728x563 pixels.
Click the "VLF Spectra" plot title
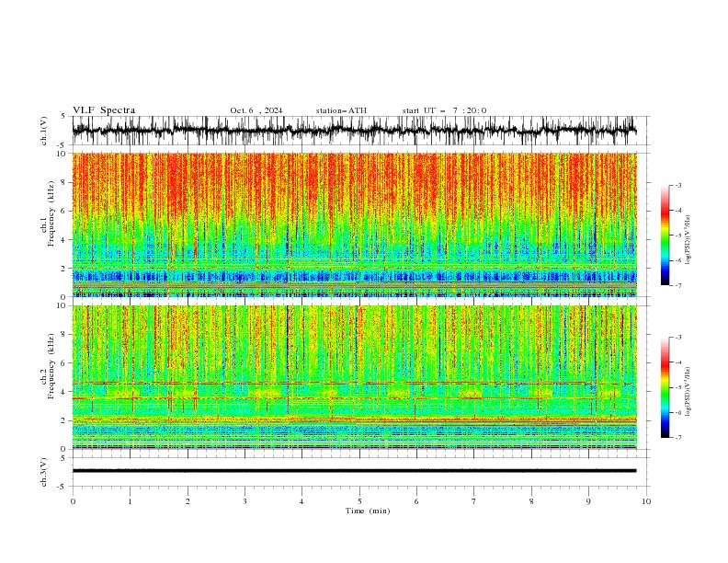104,110
